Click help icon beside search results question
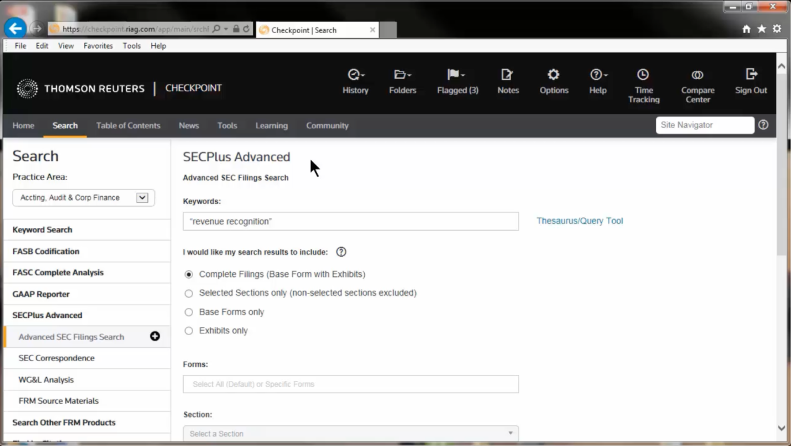Screen dimensions: 792x446 [x=341, y=252]
